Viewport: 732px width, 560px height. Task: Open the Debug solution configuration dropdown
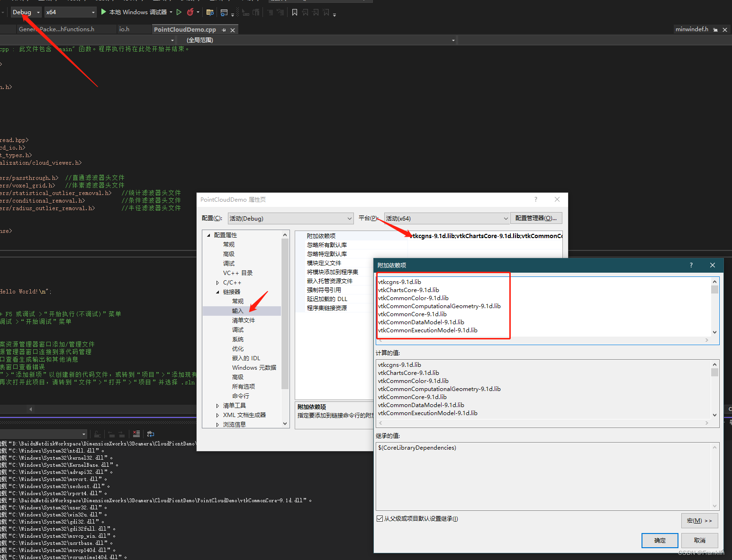[26, 12]
